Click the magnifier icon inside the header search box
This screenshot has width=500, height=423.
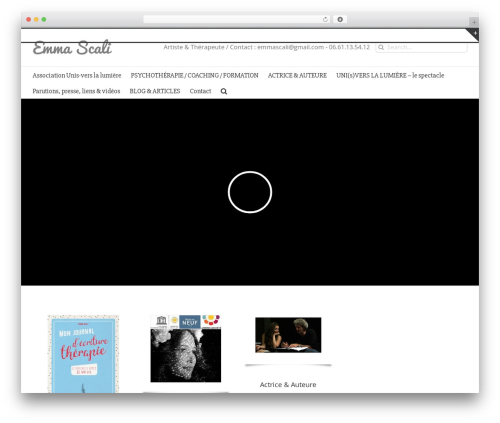pos(381,47)
